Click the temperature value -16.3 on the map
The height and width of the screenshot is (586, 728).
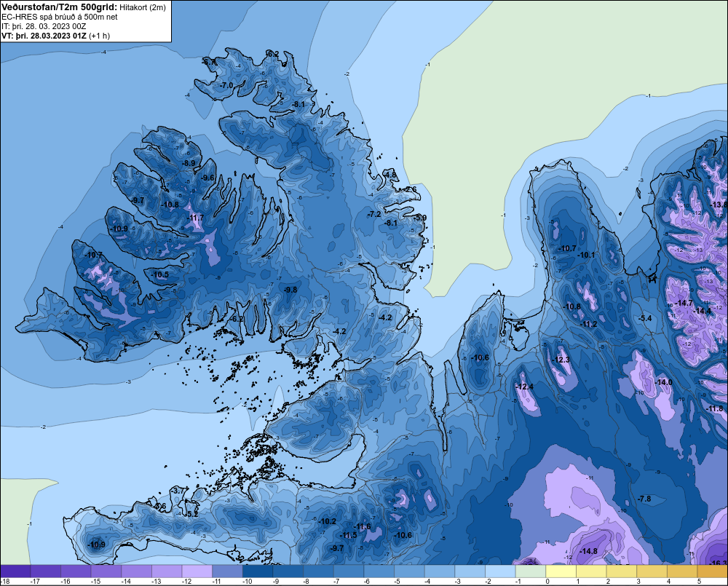(719, 563)
